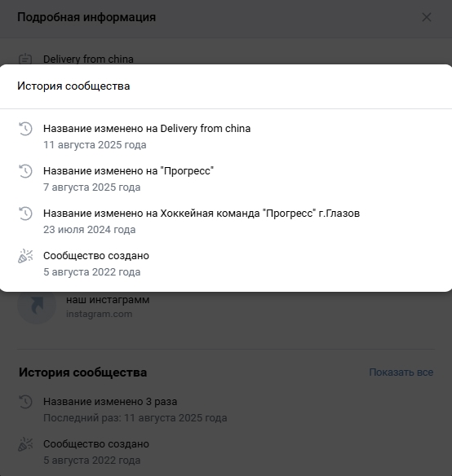Click the history icon beside 'Delivery from china' rename
This screenshot has height=476, width=452.
pyautogui.click(x=25, y=129)
